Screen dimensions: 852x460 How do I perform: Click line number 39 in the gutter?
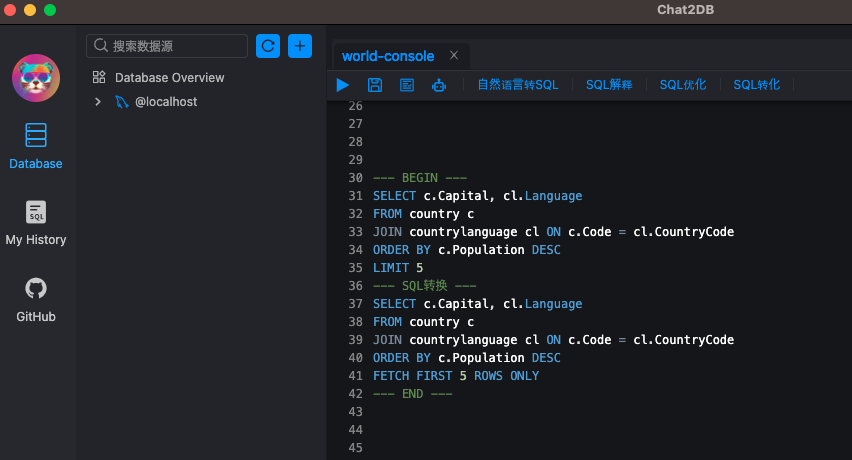pyautogui.click(x=355, y=340)
